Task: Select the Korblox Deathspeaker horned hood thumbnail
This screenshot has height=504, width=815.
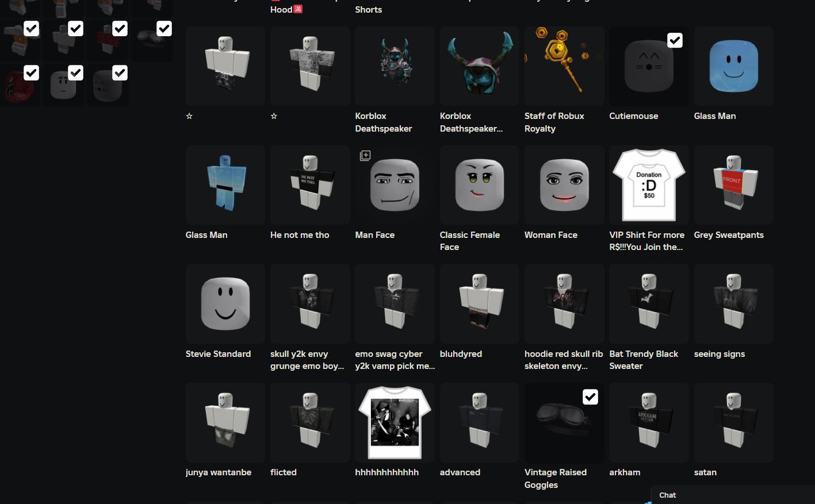Action: (x=480, y=66)
